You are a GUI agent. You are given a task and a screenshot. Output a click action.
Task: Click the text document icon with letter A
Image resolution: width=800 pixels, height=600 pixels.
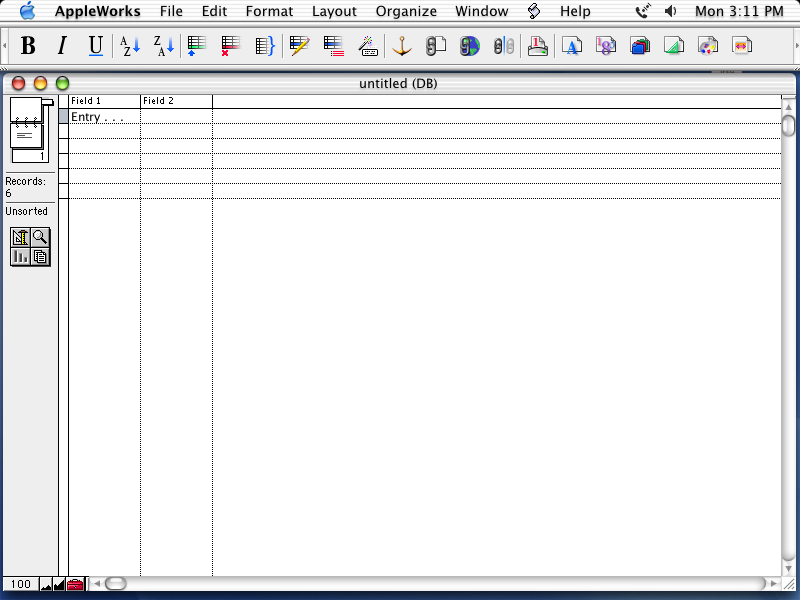click(x=572, y=45)
